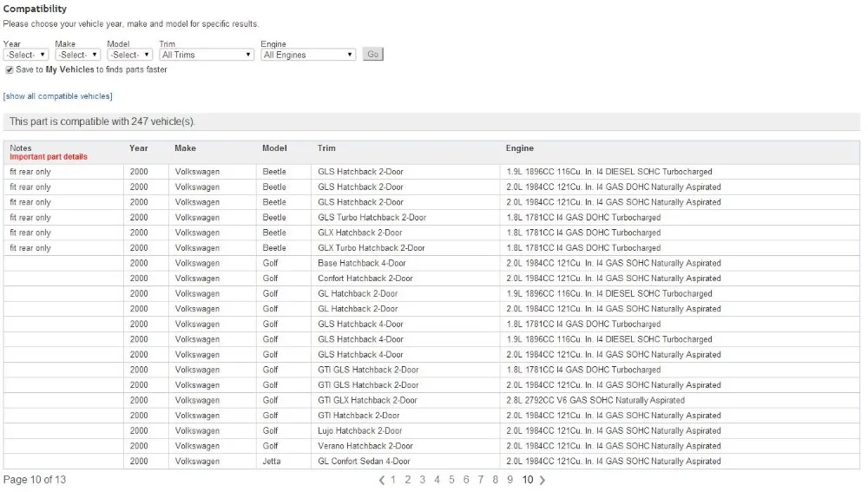
Task: Go to page 6
Action: [466, 480]
